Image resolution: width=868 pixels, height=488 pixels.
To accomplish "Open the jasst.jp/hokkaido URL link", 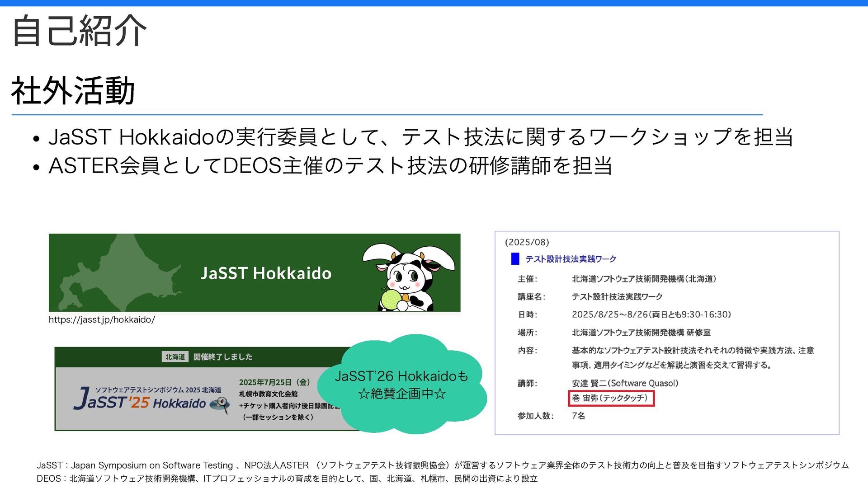I will 102,320.
